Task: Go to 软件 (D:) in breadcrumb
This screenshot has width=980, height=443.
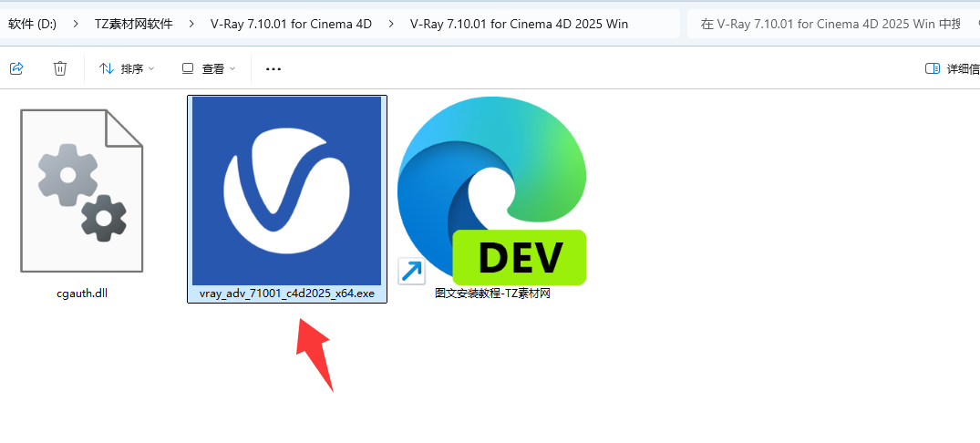Action: click(x=33, y=24)
